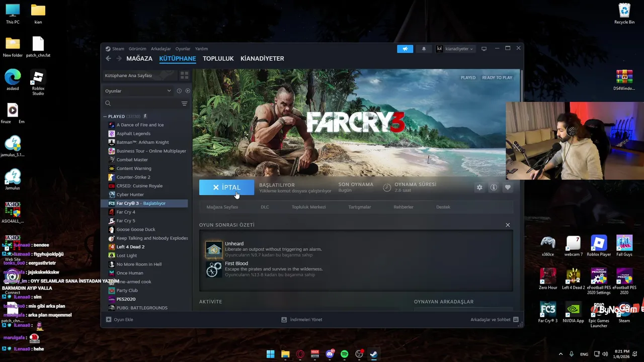This screenshot has width=644, height=362.
Task: Open Spotify from taskbar
Action: (344, 354)
